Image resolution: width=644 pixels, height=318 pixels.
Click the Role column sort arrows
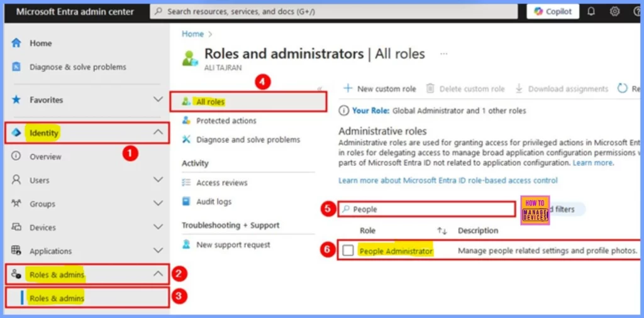pyautogui.click(x=442, y=231)
